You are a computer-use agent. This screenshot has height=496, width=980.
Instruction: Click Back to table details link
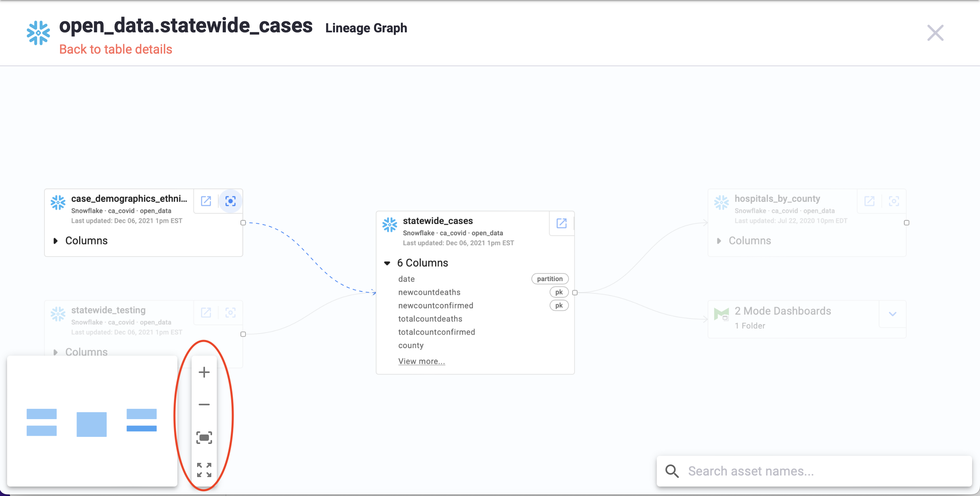coord(116,49)
